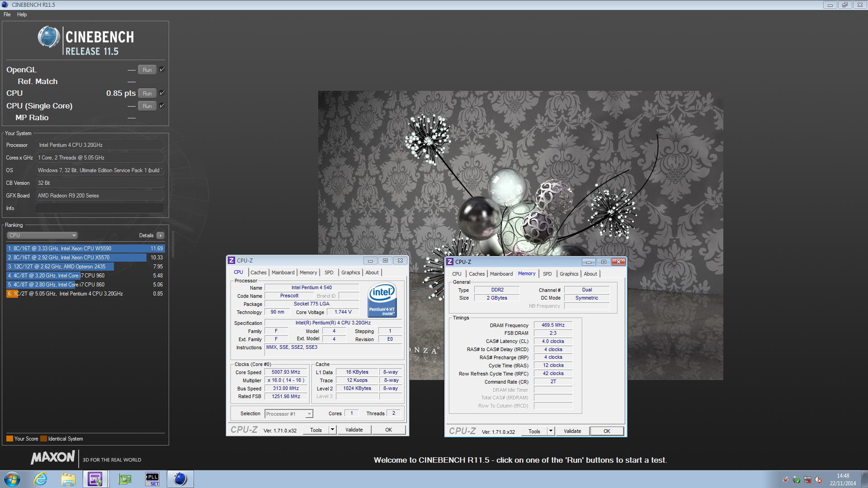Toggle the OpenGL test checkbox
Viewport: 868px width, 488px height.
162,70
